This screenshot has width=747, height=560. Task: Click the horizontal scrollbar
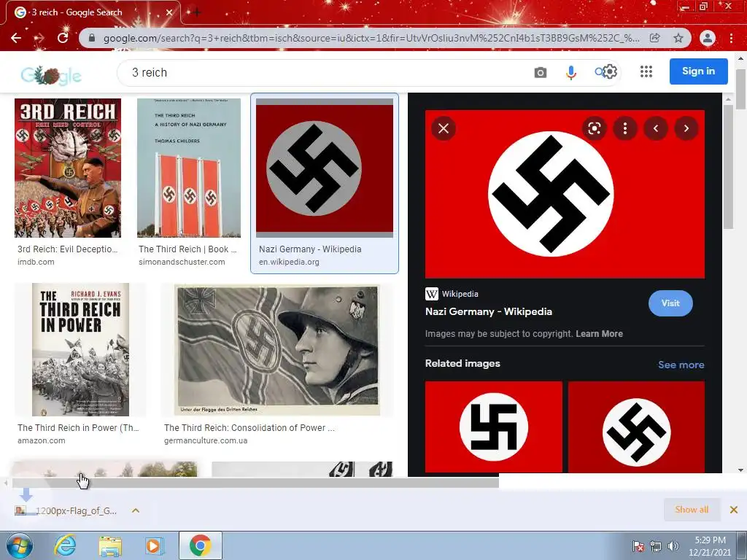[x=255, y=483]
